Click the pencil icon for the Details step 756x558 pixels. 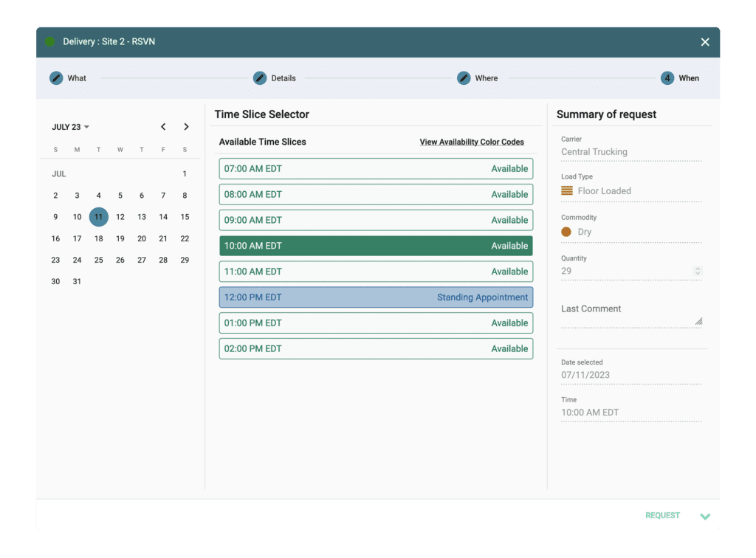point(260,78)
